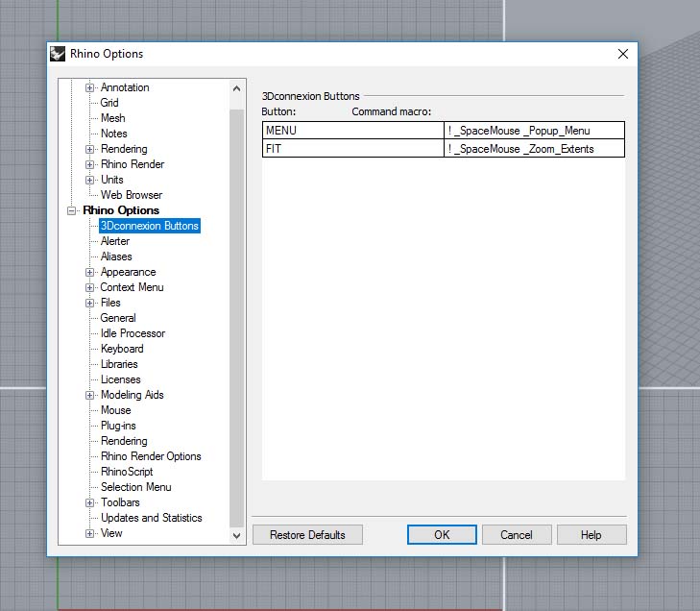
Task: Select Rhino Render in the tree
Action: pyautogui.click(x=133, y=164)
